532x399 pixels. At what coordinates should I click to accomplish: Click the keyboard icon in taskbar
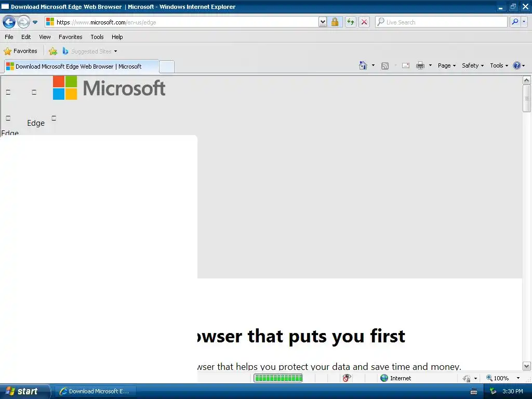tap(474, 392)
